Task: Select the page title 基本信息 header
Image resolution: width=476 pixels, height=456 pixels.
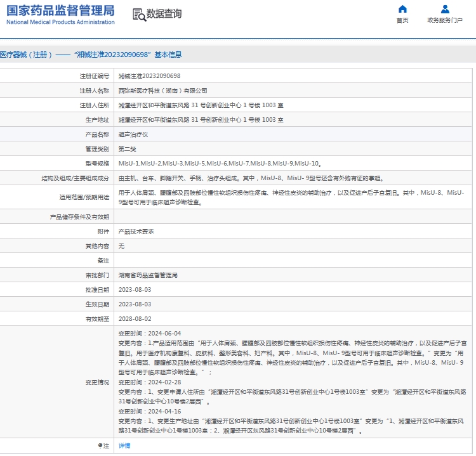Action: pos(91,55)
